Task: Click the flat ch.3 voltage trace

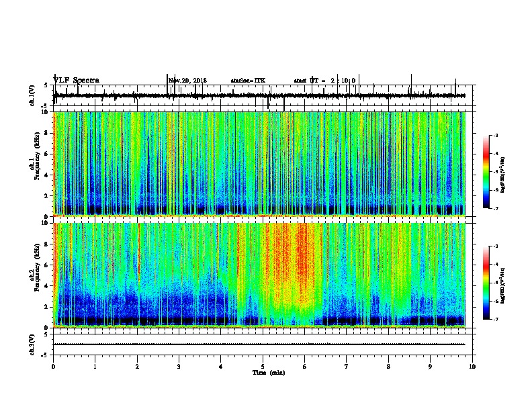Action: [x=259, y=345]
